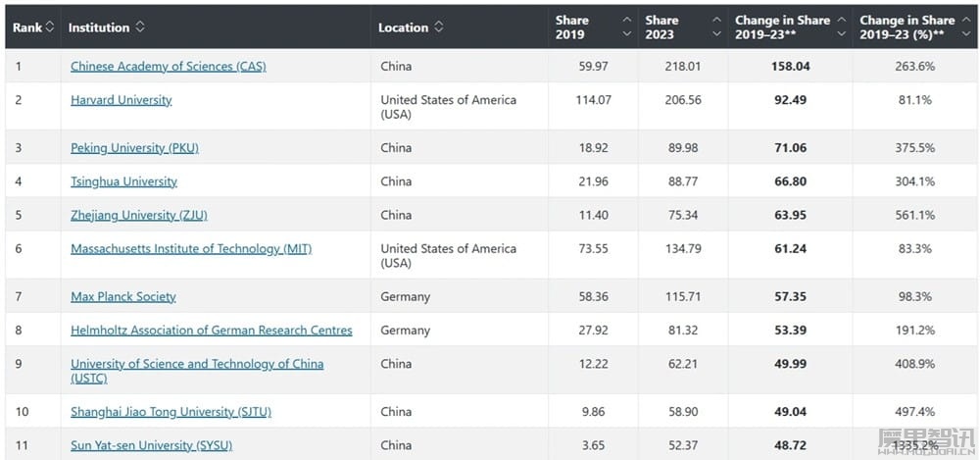Select the 158.04 change value for CAS
Image resolution: width=980 pixels, height=460 pixels.
pyautogui.click(x=791, y=67)
